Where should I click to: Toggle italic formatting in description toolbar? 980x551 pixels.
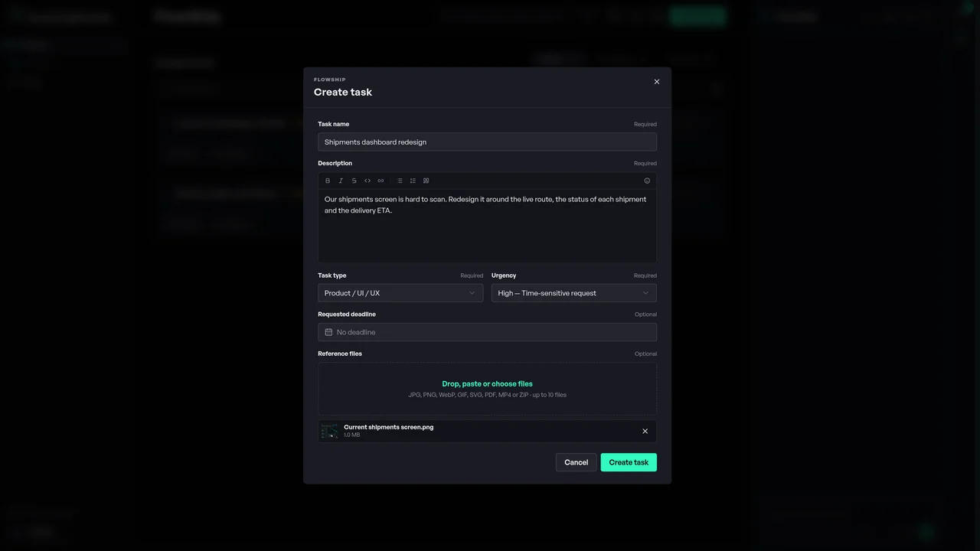tap(341, 181)
